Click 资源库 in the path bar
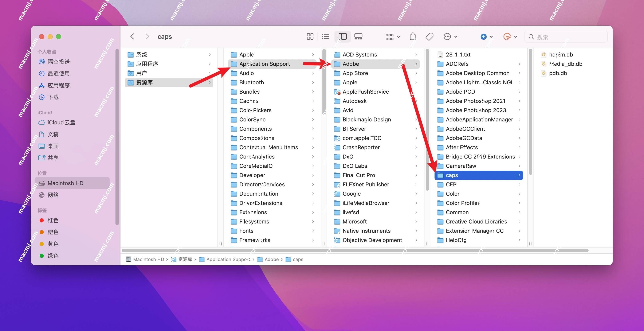The height and width of the screenshot is (331, 644). [x=182, y=259]
